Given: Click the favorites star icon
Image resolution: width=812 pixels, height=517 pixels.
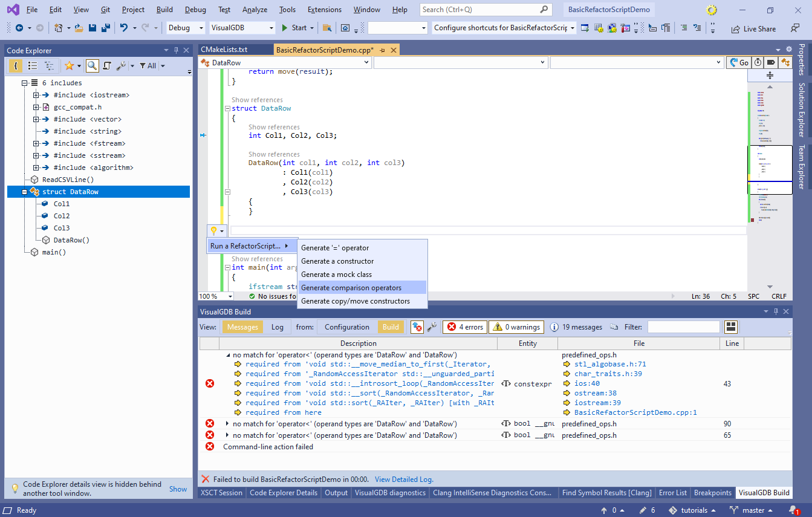Looking at the screenshot, I should [x=69, y=65].
